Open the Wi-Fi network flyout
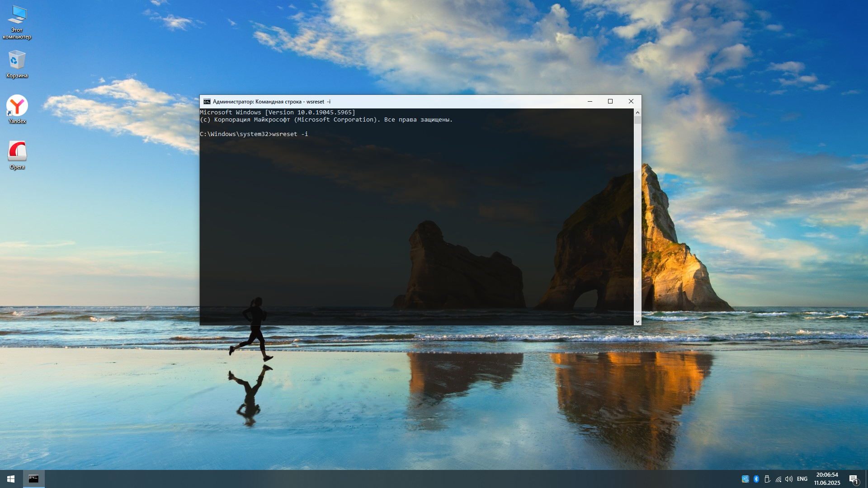The width and height of the screenshot is (868, 488). [778, 479]
